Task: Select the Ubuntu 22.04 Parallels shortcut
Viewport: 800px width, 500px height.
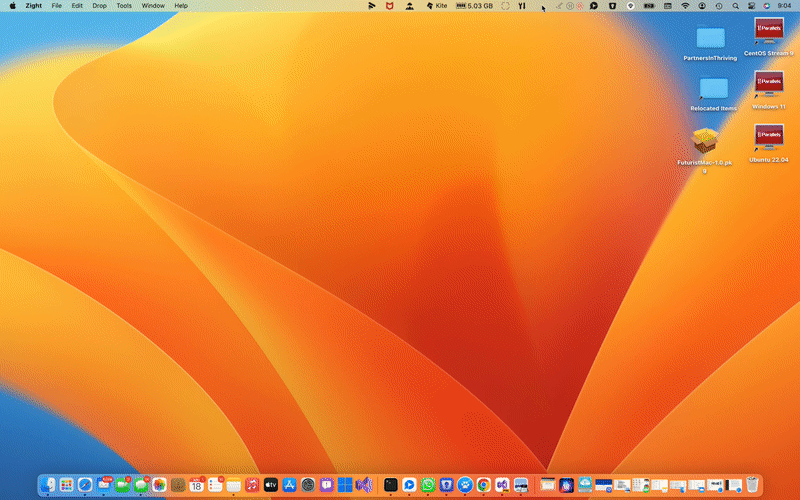Action: click(768, 137)
